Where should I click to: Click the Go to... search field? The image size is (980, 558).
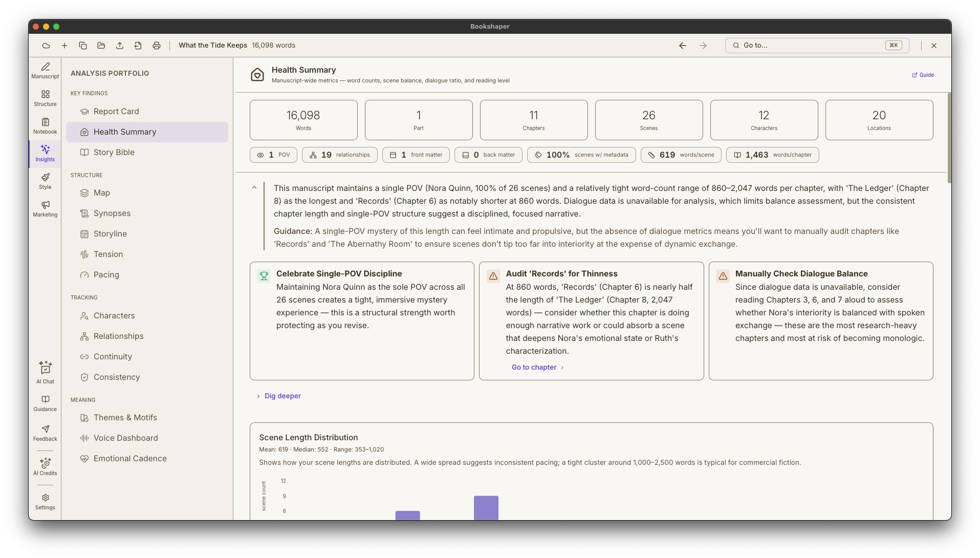click(817, 46)
